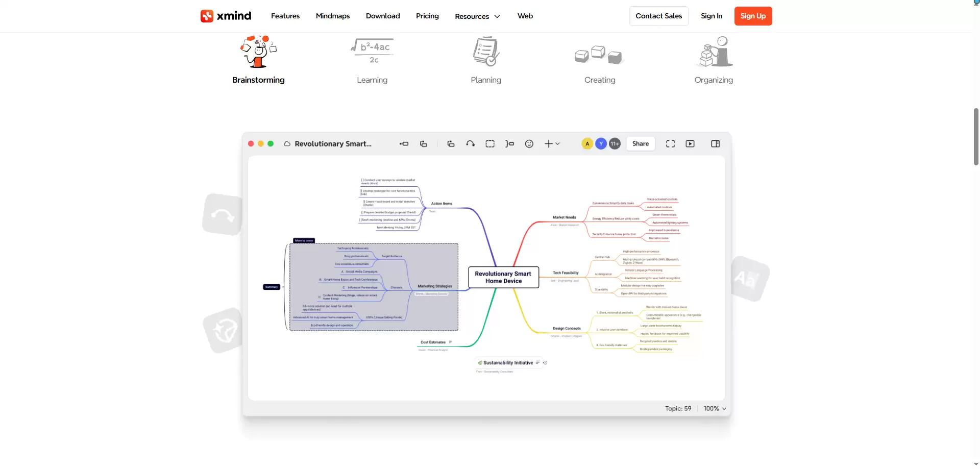The height and width of the screenshot is (469, 980).
Task: Click the scrollbar down arrow
Action: (x=976, y=465)
